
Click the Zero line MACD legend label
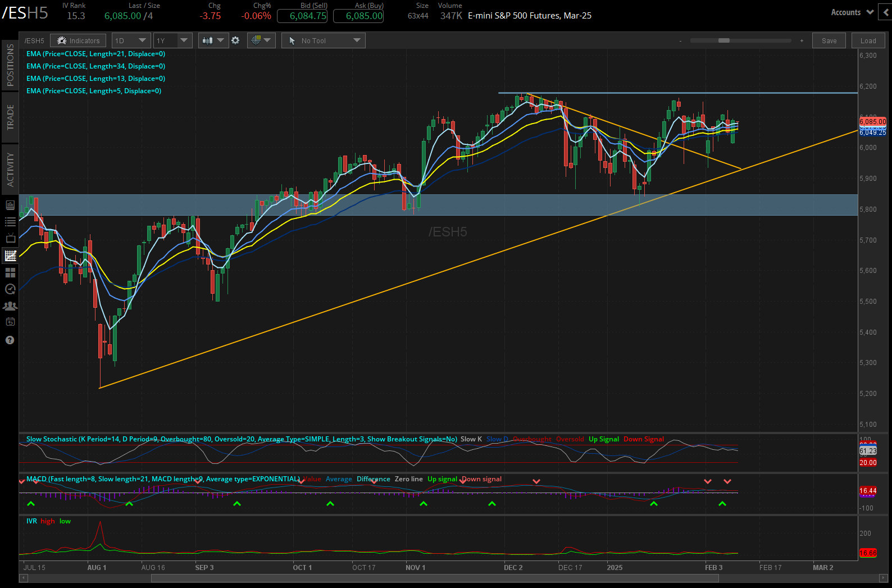(x=409, y=479)
